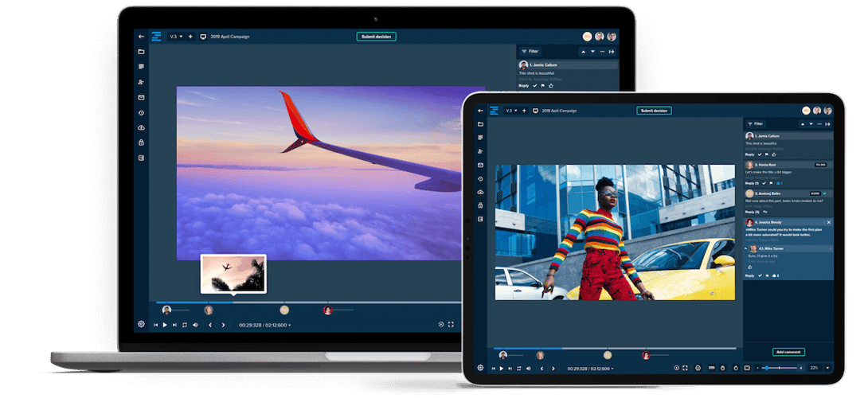Viewport: 868px width, 398px height.
Task: Open Filter in the laptop comments panel
Action: click(x=529, y=51)
